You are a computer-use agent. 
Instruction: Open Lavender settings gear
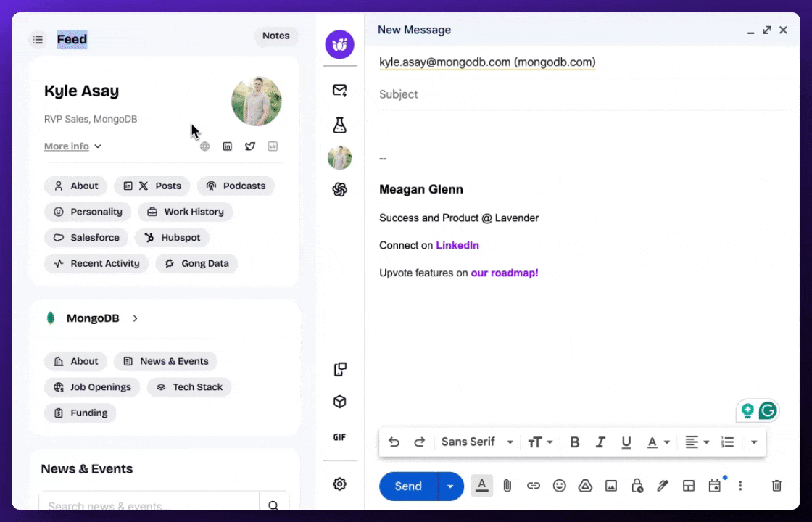click(340, 484)
